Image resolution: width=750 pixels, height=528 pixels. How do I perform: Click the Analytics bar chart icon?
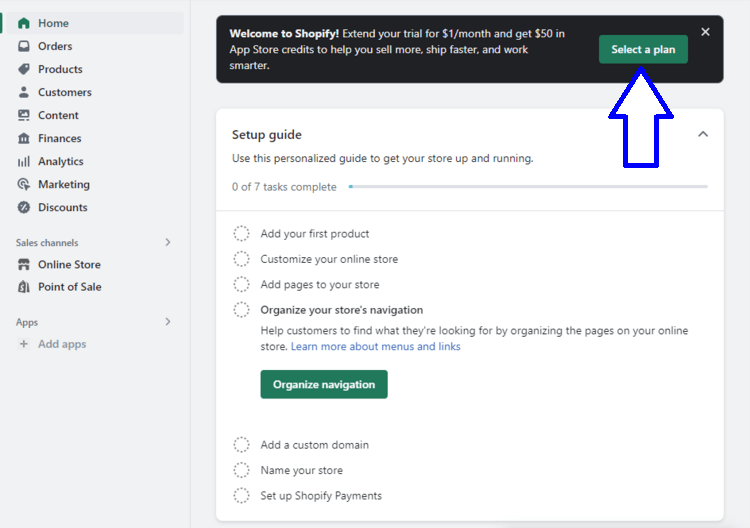(23, 161)
